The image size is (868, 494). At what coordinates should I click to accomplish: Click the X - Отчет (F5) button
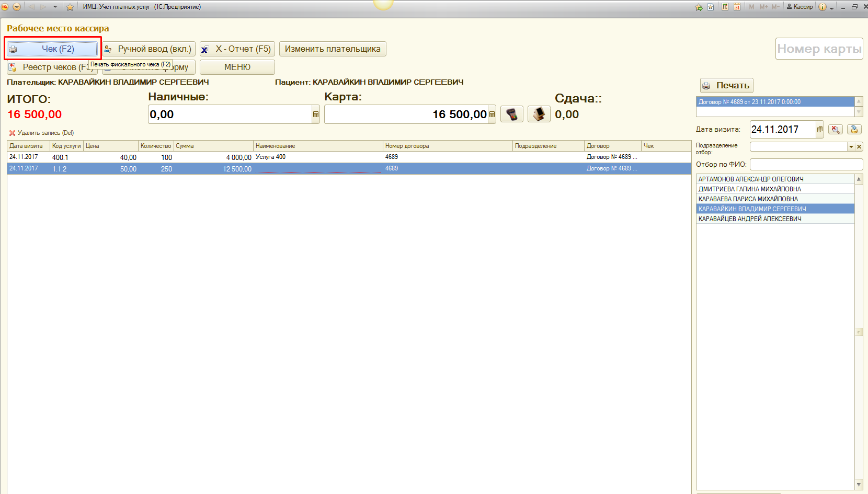[x=237, y=49]
